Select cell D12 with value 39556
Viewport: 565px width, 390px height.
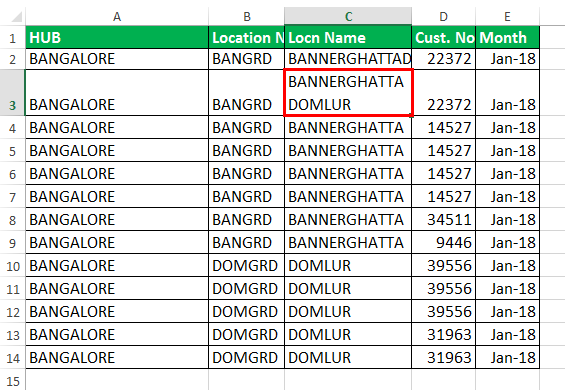[x=444, y=311]
